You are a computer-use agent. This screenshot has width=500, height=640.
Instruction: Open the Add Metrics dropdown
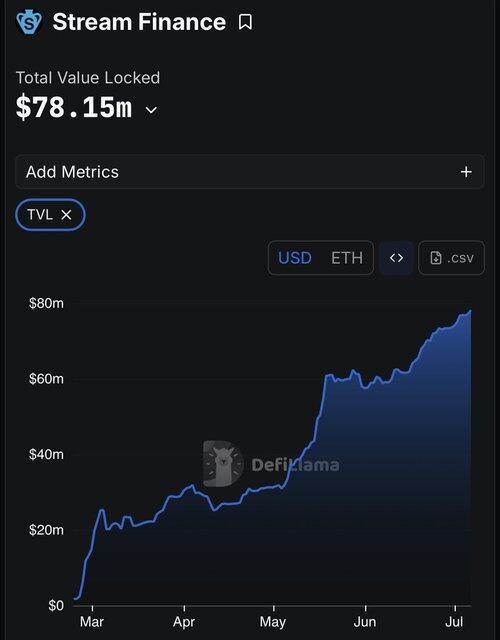click(x=250, y=172)
